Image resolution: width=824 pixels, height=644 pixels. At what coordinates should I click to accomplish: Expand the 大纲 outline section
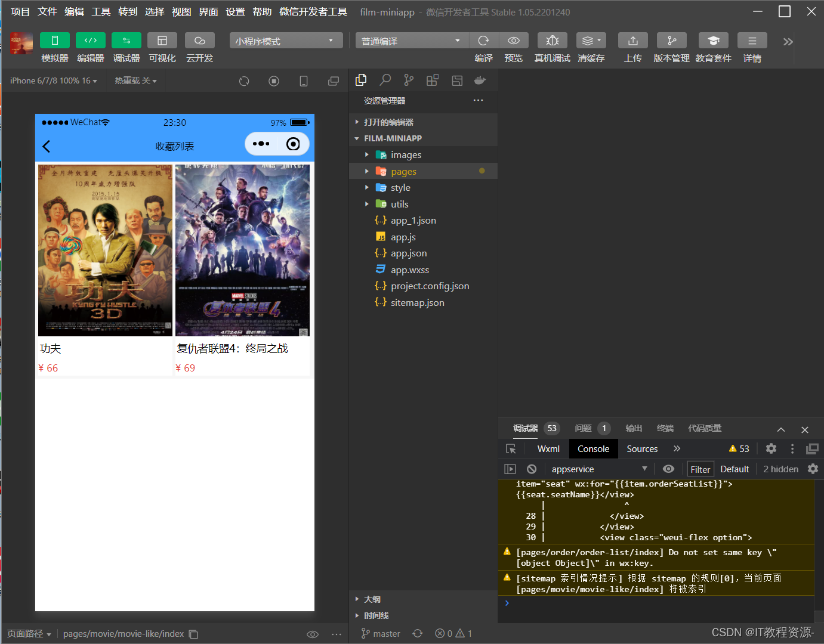(x=424, y=599)
